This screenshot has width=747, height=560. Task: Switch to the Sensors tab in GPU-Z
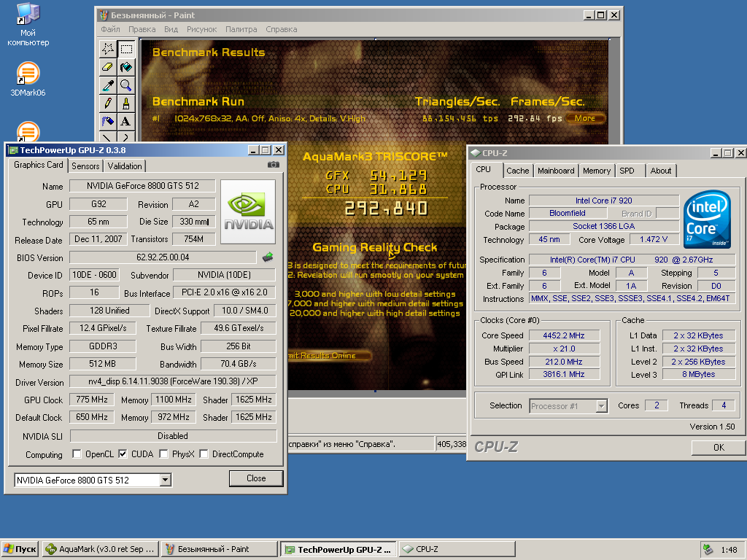click(x=86, y=166)
